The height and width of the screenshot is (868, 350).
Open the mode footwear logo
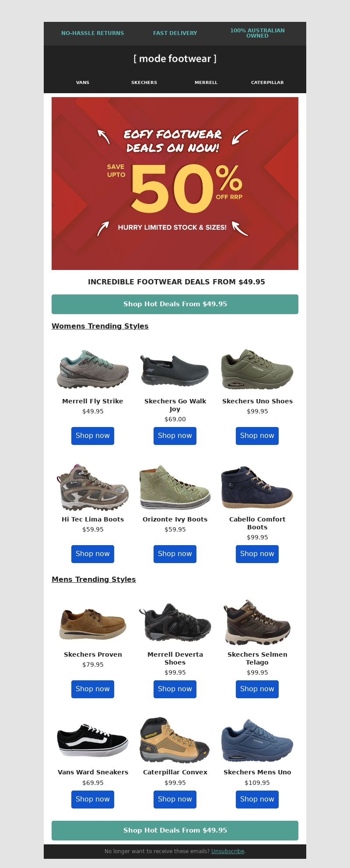click(x=175, y=59)
